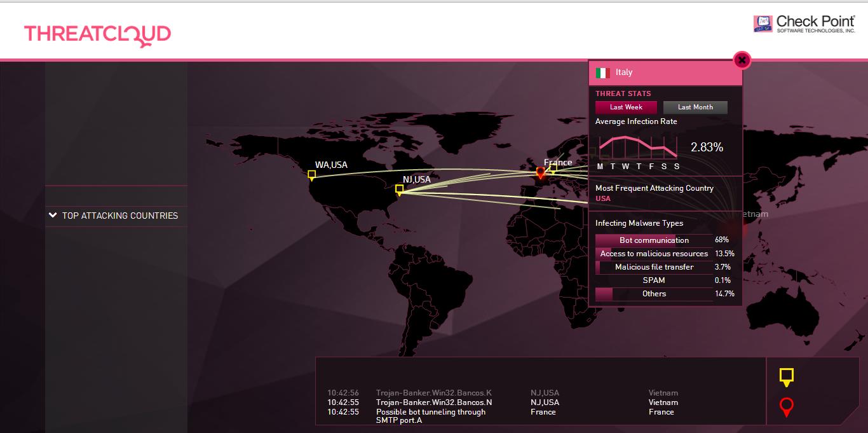
Task: Select the Others malware type row
Action: point(654,294)
